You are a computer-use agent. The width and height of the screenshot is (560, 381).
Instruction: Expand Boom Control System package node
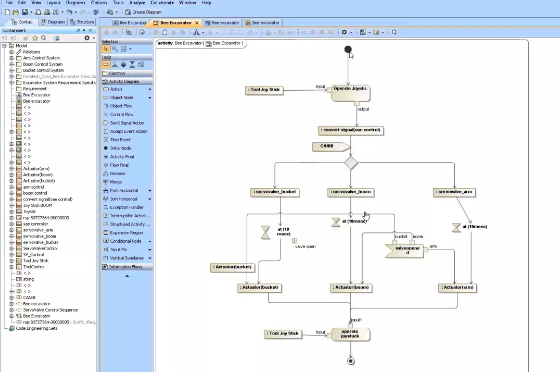(11, 64)
